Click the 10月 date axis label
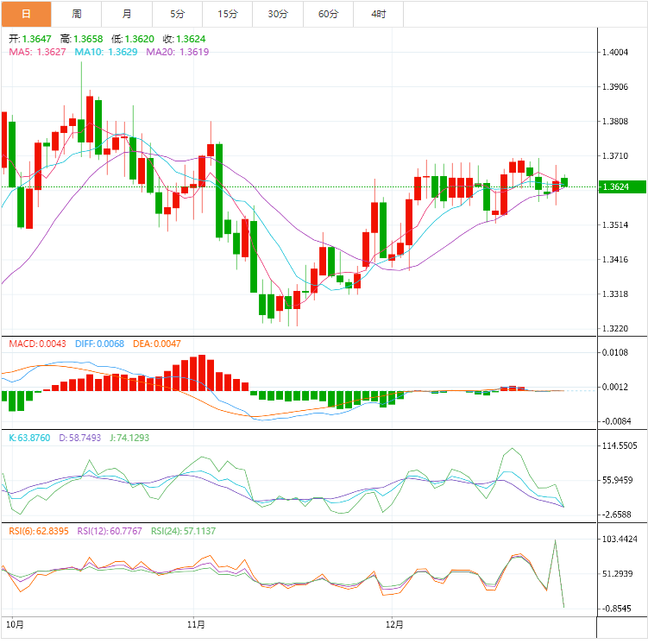The height and width of the screenshot is (644, 648). 16,624
